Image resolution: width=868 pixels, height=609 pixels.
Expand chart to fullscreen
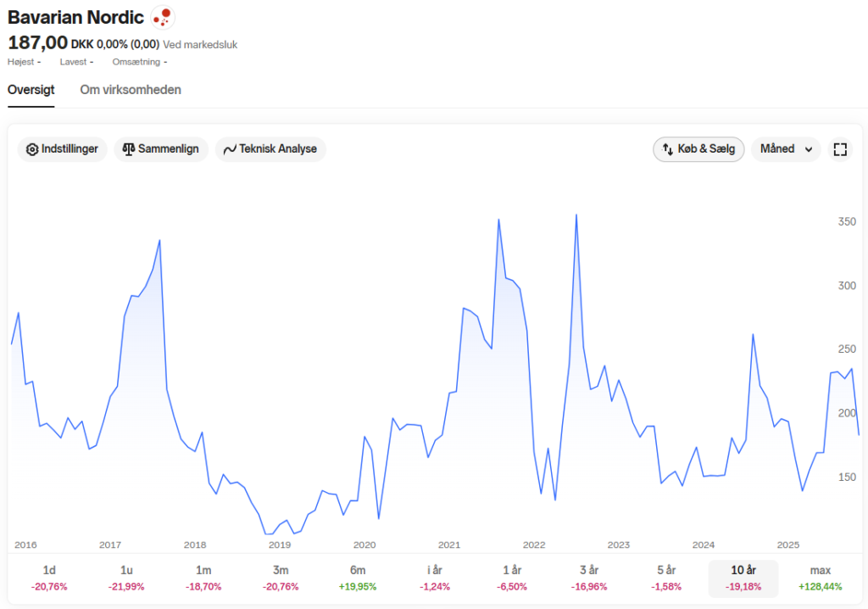840,149
